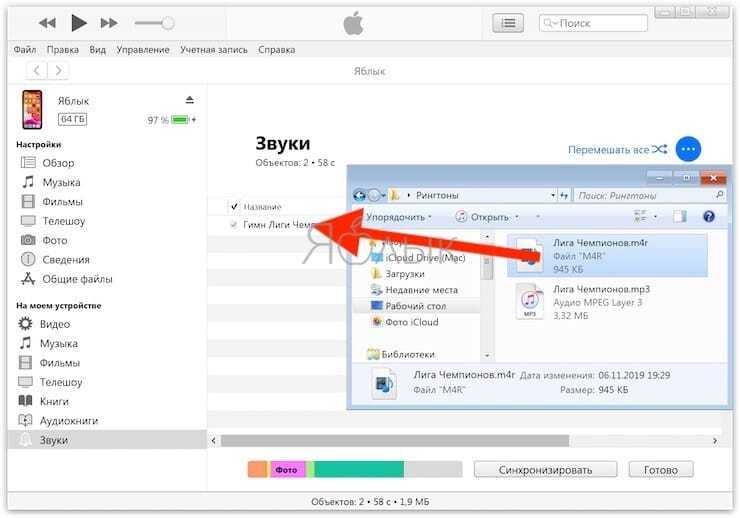Click the iTunes search field

593,23
